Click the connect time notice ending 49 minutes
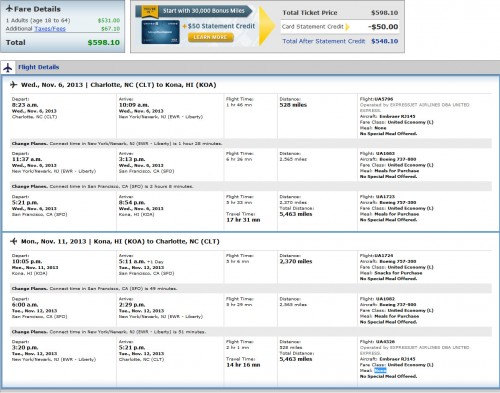Screen dimensions: 500x393 tap(251, 289)
